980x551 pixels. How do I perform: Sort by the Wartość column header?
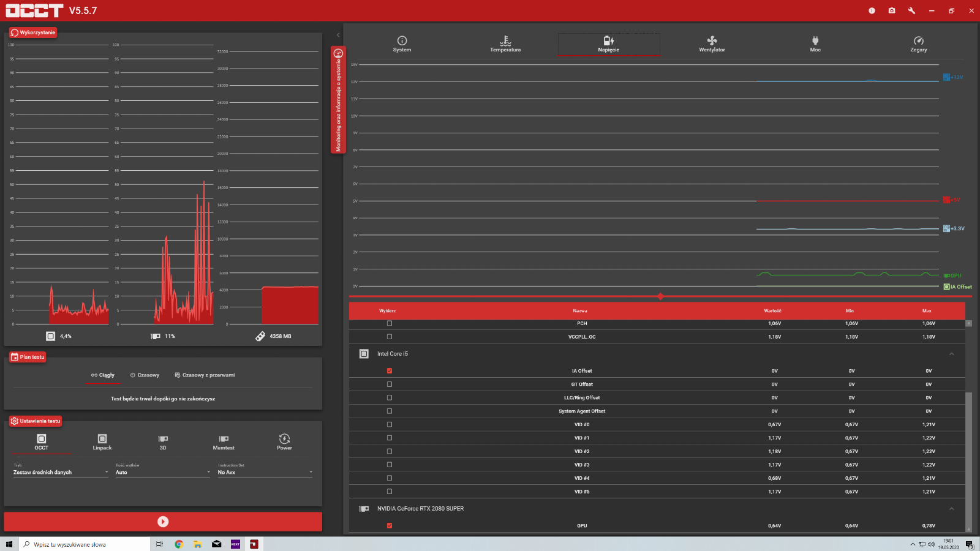[x=773, y=311]
